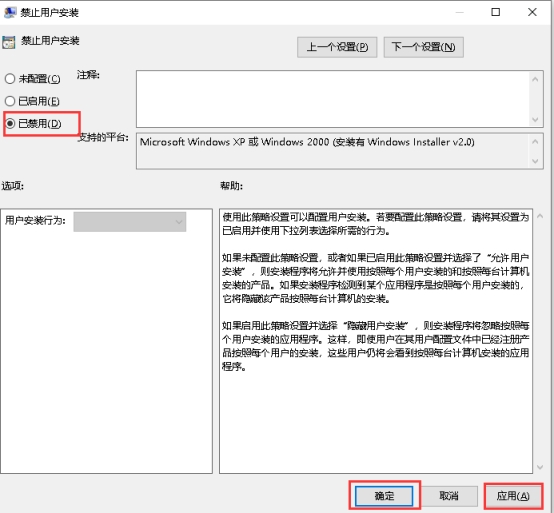Screen dimensions: 554x513
Task: Apply changes with 应用(A) button
Action: pos(513,496)
